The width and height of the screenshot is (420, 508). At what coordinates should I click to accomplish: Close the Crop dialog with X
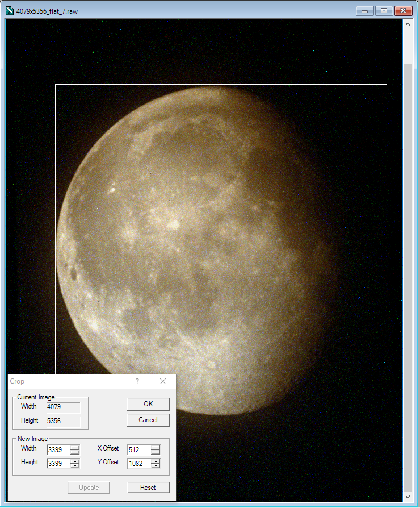[x=163, y=381]
